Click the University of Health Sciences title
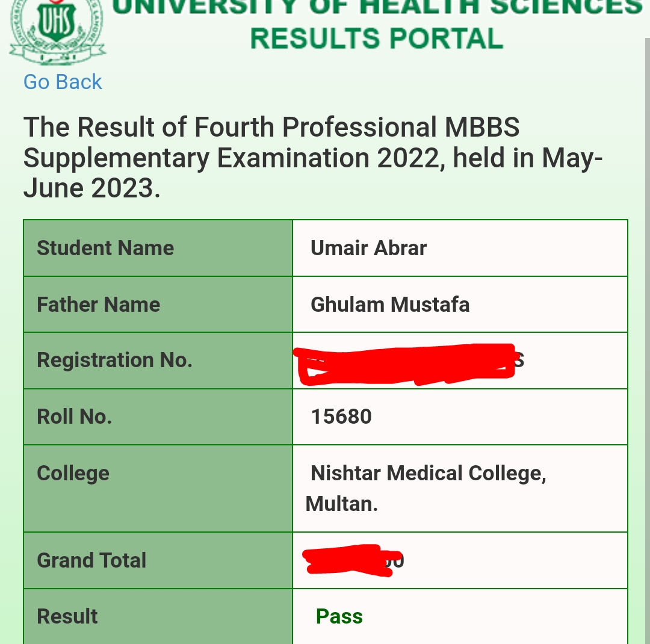The height and width of the screenshot is (644, 650). 376,7
